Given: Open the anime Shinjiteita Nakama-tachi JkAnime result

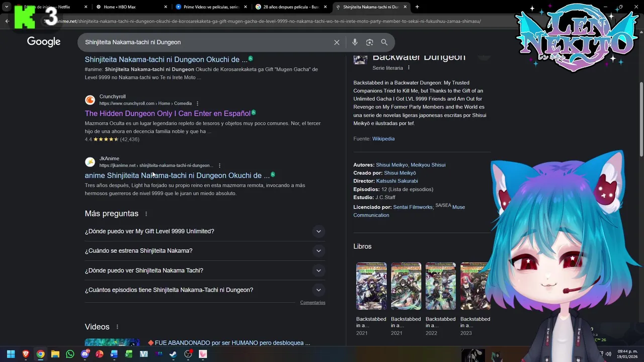Looking at the screenshot, I should click(177, 175).
